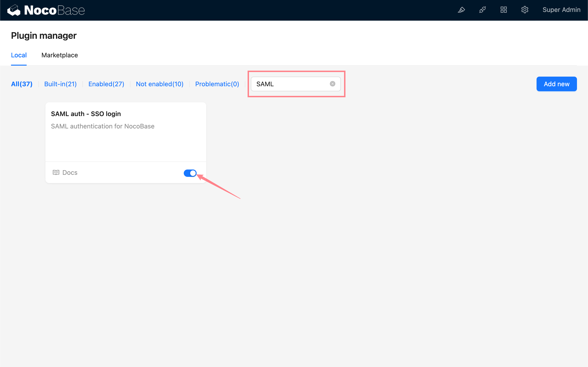Filter by All(37) plugins
The height and width of the screenshot is (367, 588).
(22, 84)
